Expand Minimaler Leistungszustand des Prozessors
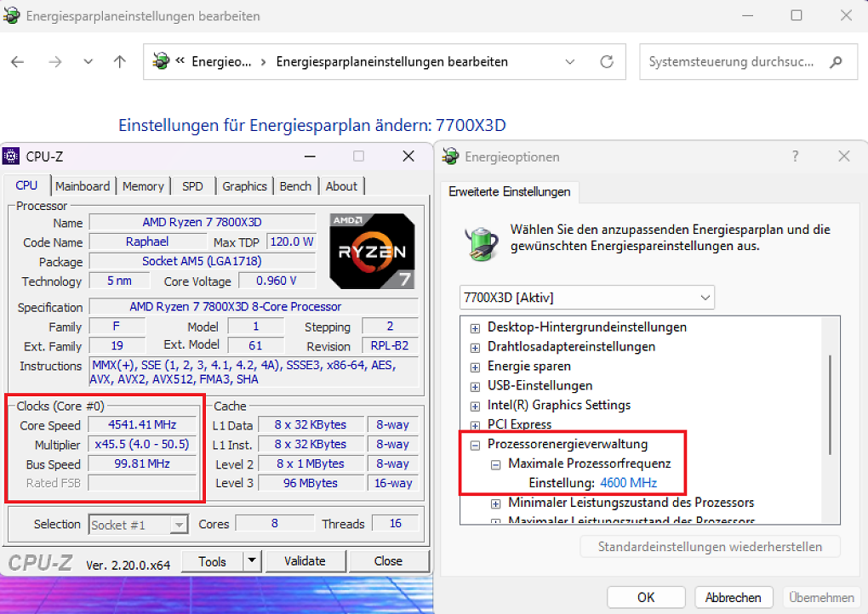 (496, 504)
